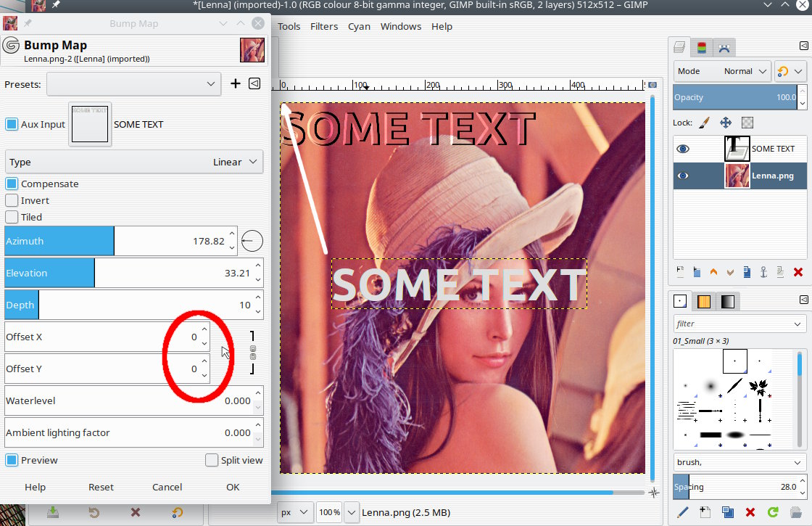Viewport: 812px width, 526px height.
Task: Click the OK button in Bump Map
Action: coord(233,487)
